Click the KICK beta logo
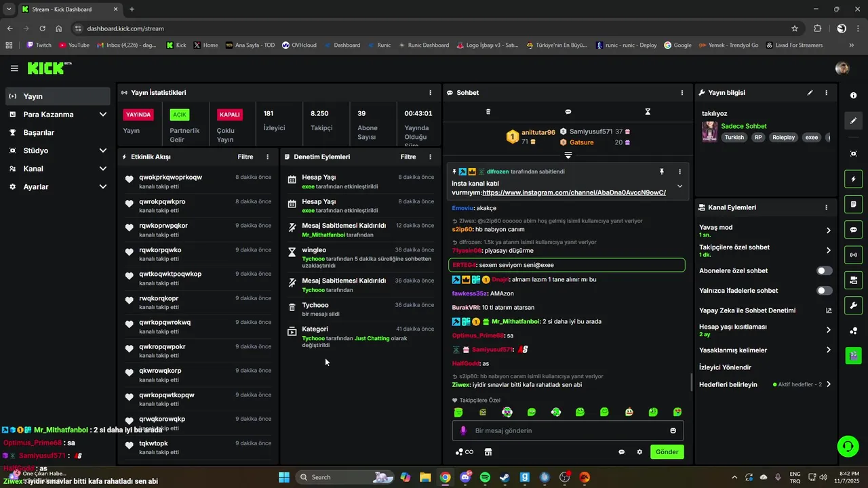The width and height of the screenshot is (868, 488). click(49, 68)
